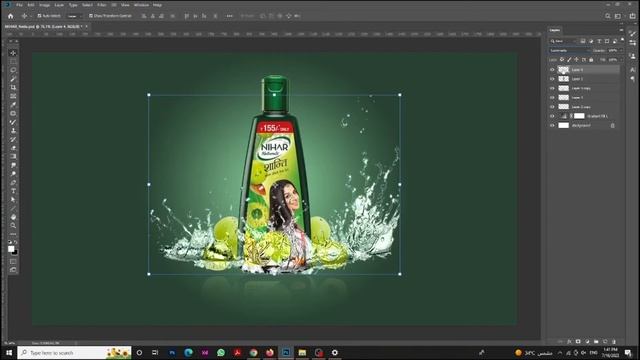
Task: Hide Layer 2 copy visibility eye
Action: [552, 107]
